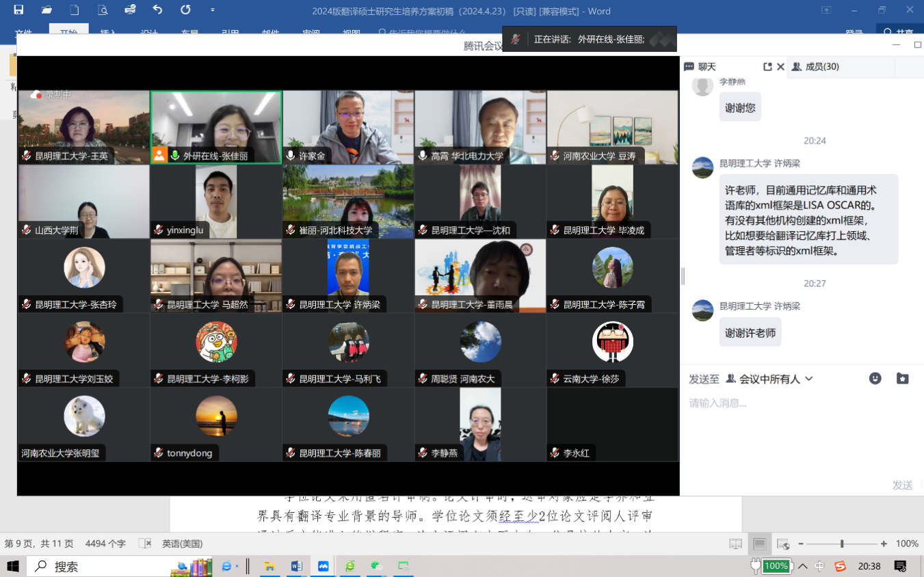Toggle the Print Layout view button
This screenshot has height=577, width=924.
(759, 544)
